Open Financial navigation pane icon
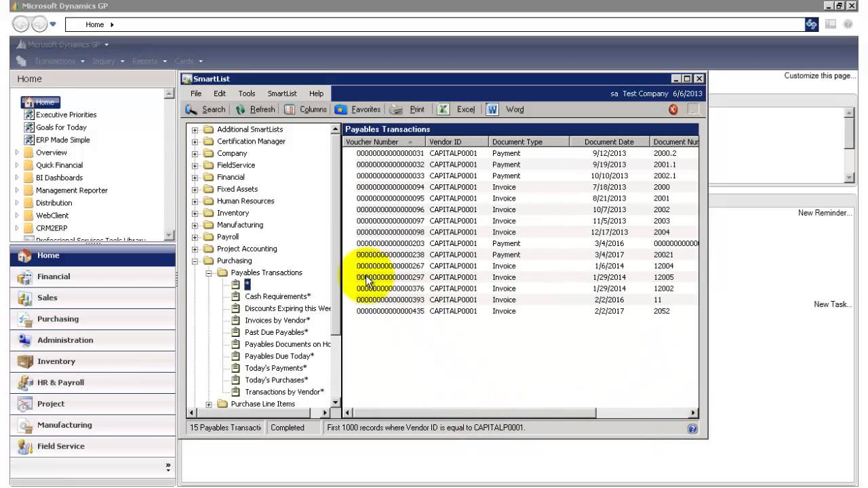Viewport: 868px width, 488px height. click(x=24, y=277)
